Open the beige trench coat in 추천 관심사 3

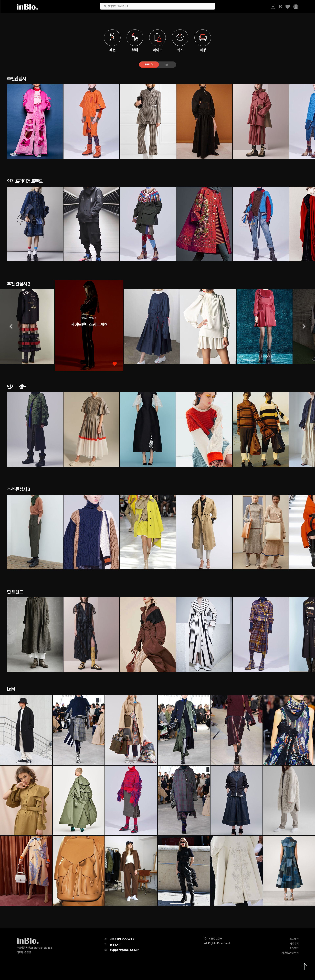(x=204, y=532)
